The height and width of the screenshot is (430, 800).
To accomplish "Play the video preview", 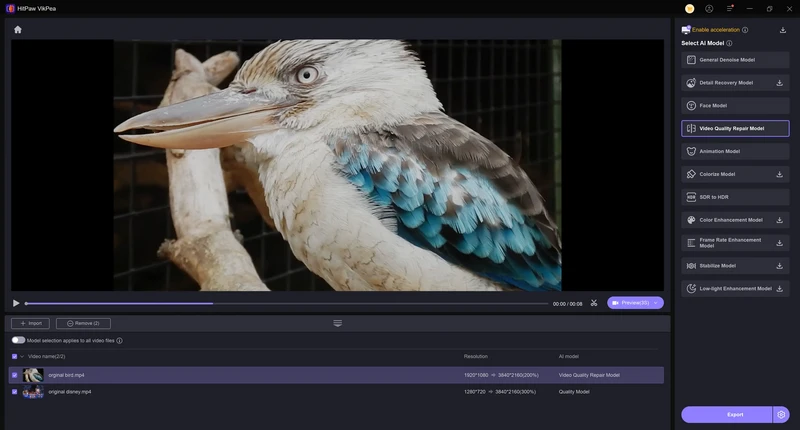I will pyautogui.click(x=16, y=303).
